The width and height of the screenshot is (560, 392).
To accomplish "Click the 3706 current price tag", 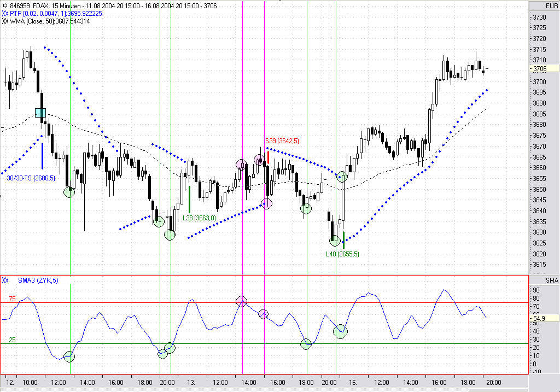I will pos(544,68).
